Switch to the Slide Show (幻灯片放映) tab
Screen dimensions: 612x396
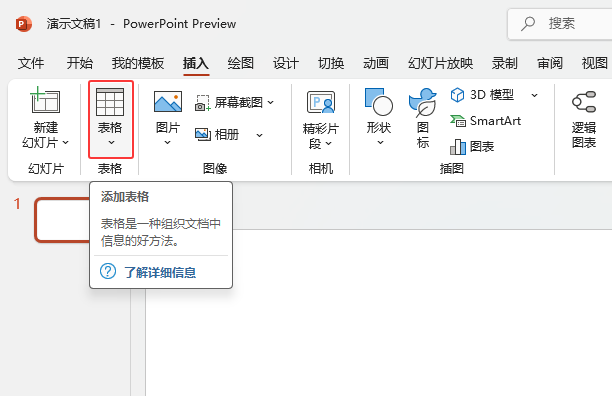tap(440, 63)
